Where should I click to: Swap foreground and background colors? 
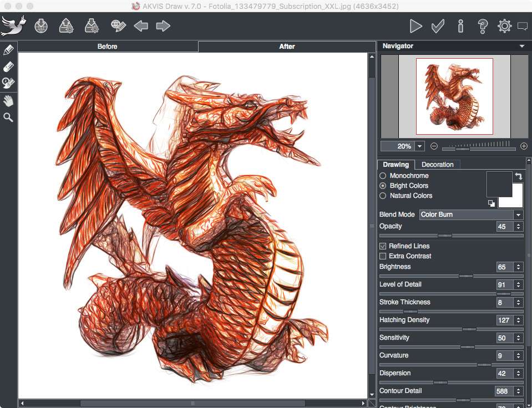coord(518,176)
